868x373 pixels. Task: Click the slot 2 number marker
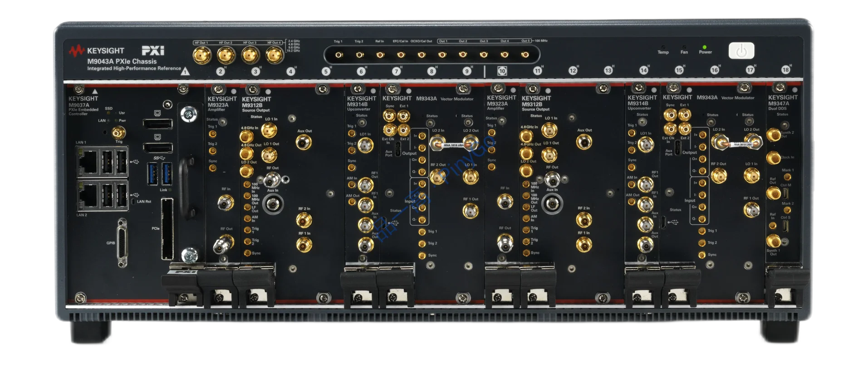pos(221,72)
